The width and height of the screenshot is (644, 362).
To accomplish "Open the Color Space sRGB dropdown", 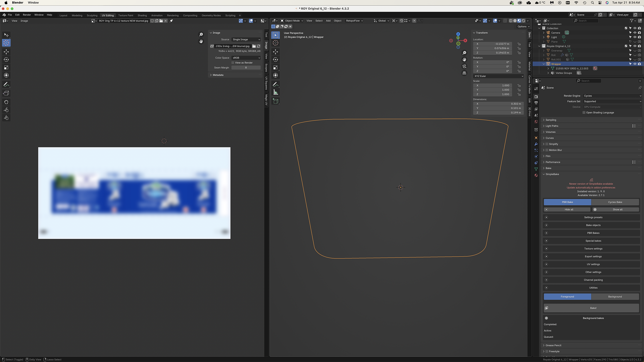I will click(x=246, y=58).
